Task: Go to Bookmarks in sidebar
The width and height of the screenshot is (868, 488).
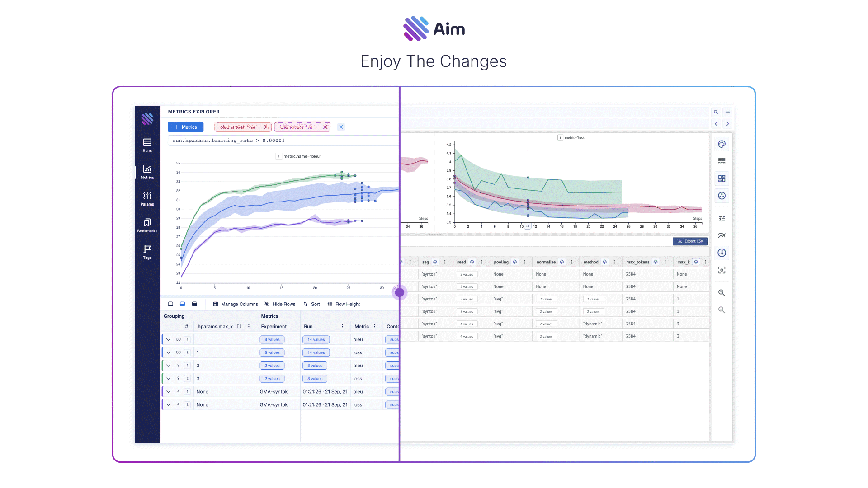Action: (147, 225)
